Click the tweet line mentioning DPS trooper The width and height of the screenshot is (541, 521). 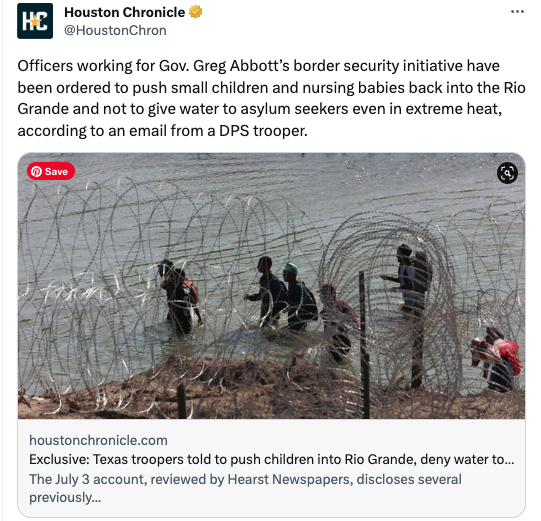tap(162, 131)
